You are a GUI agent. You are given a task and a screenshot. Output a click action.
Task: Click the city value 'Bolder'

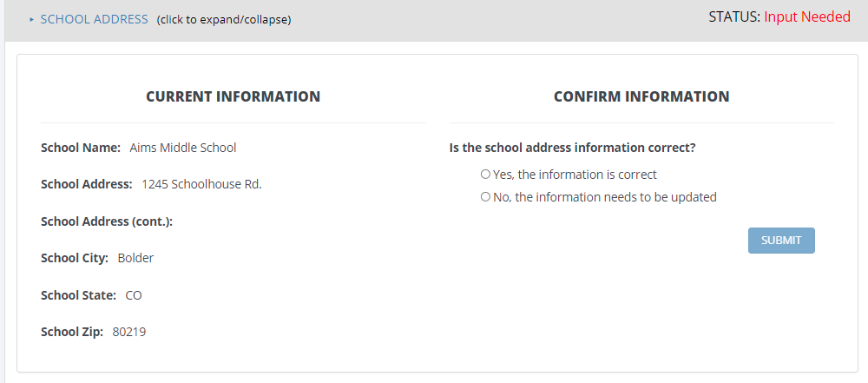click(x=135, y=258)
